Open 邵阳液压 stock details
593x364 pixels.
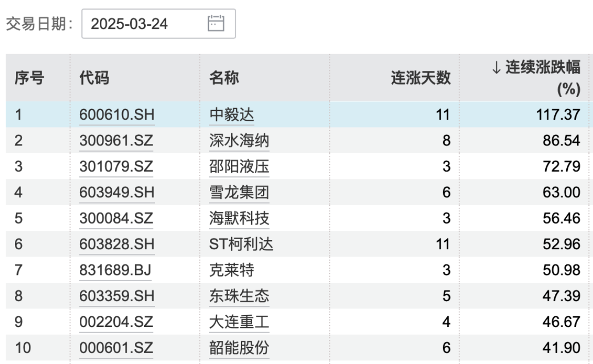click(239, 167)
